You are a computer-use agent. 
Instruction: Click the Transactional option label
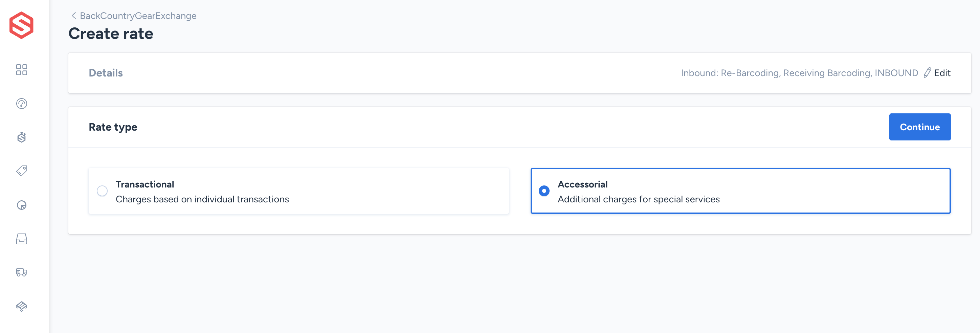tap(144, 184)
